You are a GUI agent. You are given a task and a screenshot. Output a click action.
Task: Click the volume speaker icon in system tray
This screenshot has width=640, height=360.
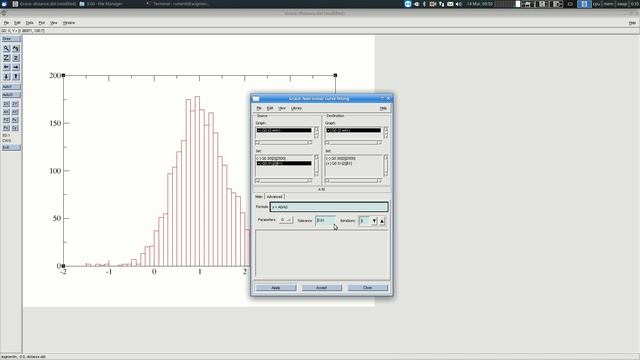458,4
